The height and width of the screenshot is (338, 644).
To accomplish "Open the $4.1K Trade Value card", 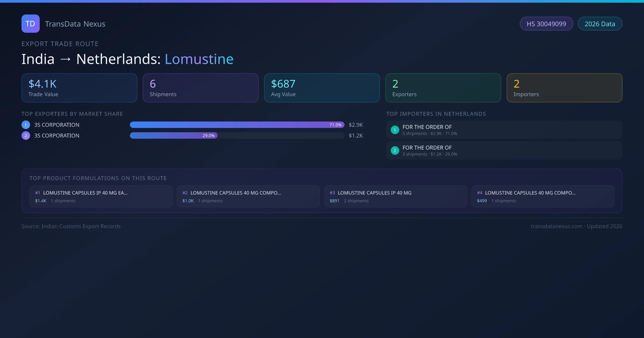I will coord(79,88).
